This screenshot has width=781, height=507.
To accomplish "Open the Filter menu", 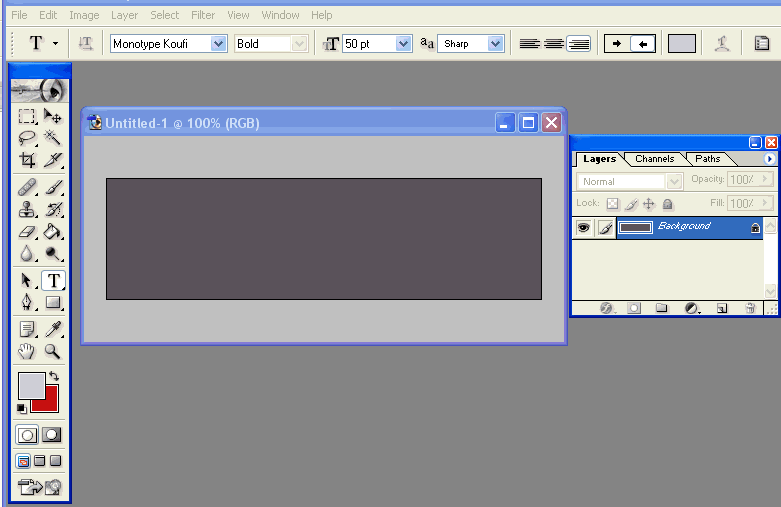I will tap(203, 15).
